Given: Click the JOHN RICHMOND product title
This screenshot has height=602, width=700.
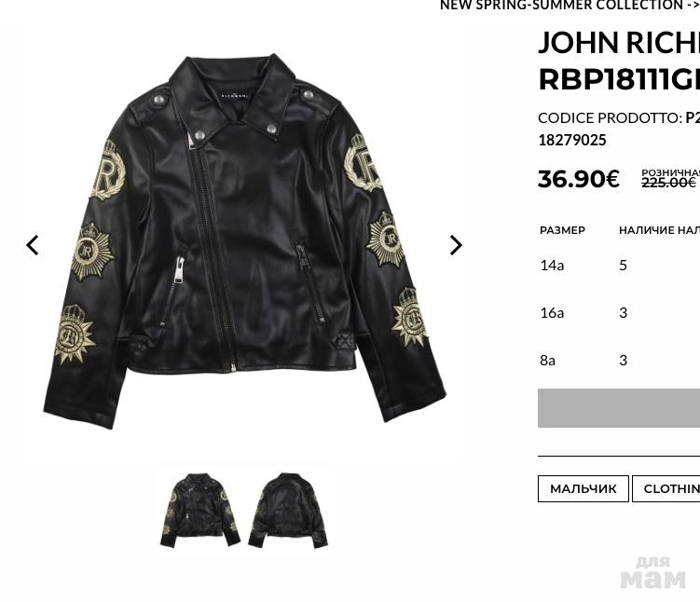Looking at the screenshot, I should pos(619,43).
